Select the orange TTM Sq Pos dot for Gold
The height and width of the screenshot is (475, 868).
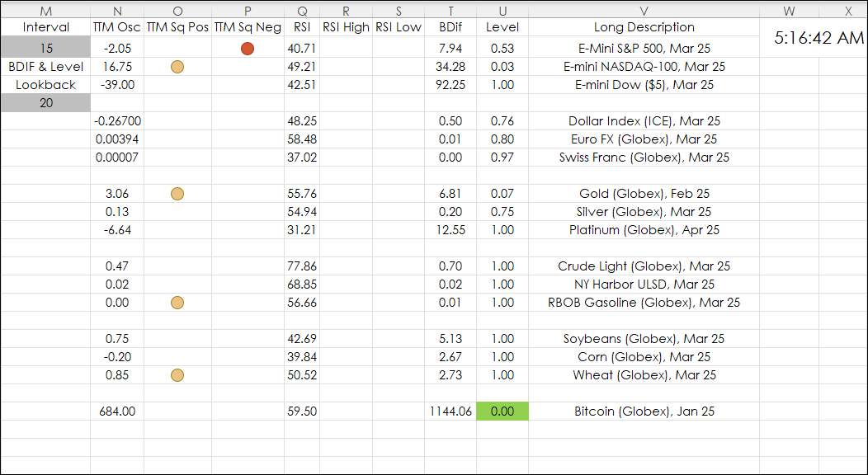click(177, 194)
